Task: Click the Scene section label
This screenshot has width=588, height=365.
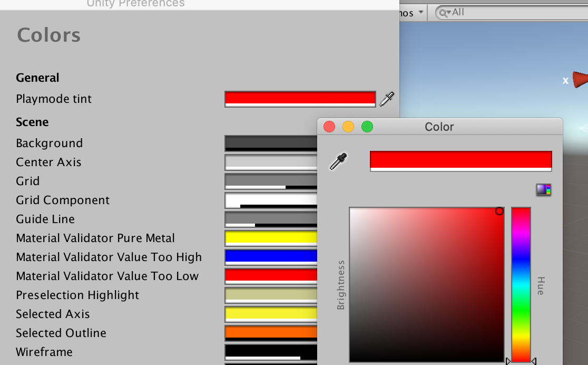Action: (x=32, y=122)
